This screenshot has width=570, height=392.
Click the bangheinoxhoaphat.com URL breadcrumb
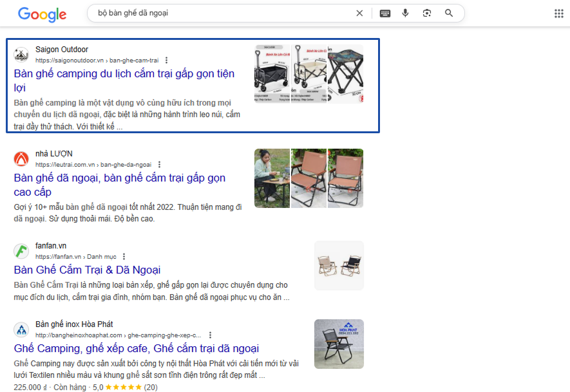pyautogui.click(x=118, y=335)
